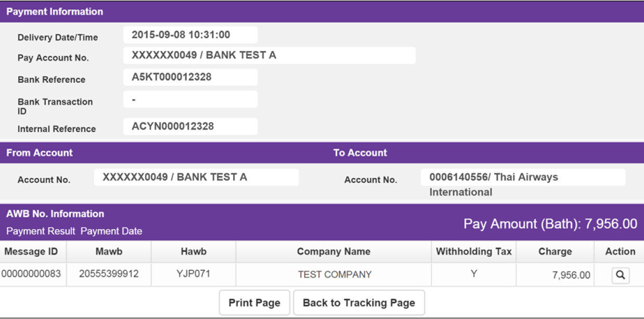The image size is (644, 319).
Task: Select Mawb cell 20555399912
Action: pos(109,274)
